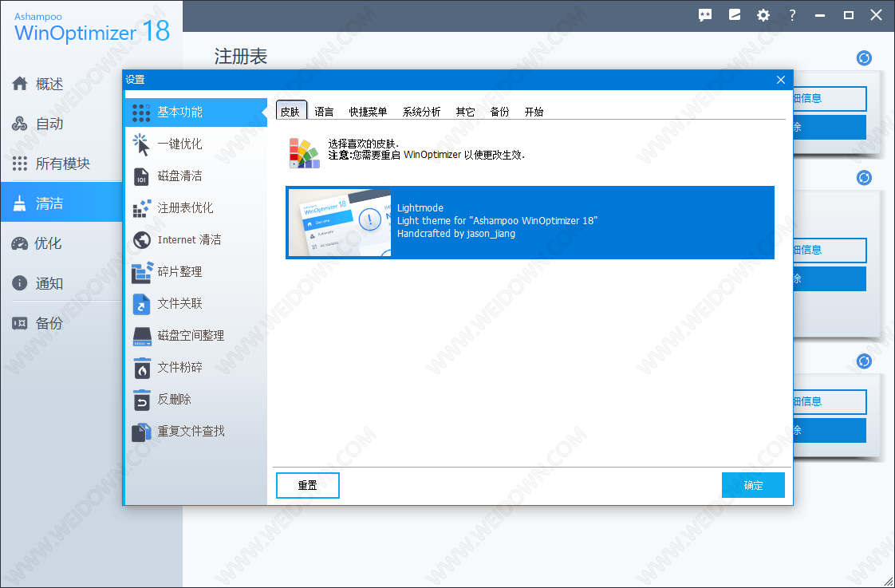
Task: Select 碎片整理 label in settings list
Action: pos(179,272)
